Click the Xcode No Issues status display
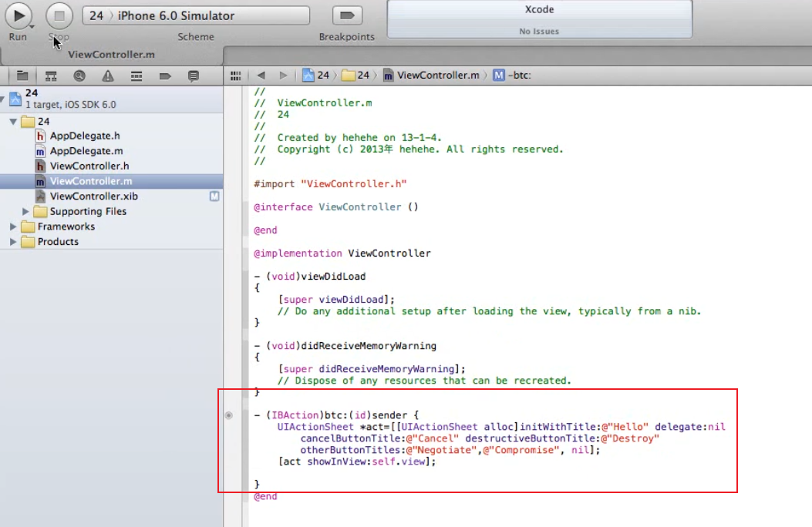The width and height of the screenshot is (812, 527). (539, 19)
